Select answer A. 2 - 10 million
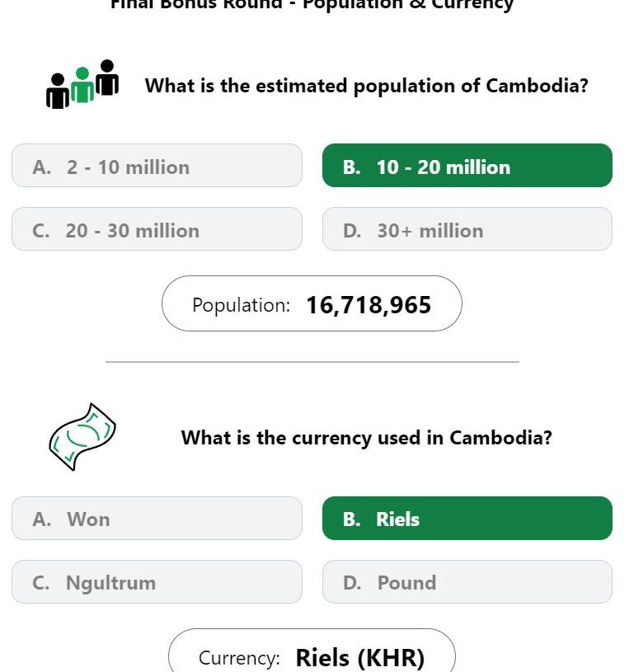Viewport: 629px width, 672px height. (157, 166)
